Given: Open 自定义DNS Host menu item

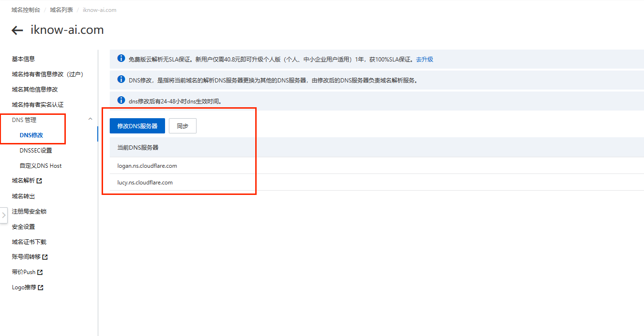Looking at the screenshot, I should pos(41,166).
